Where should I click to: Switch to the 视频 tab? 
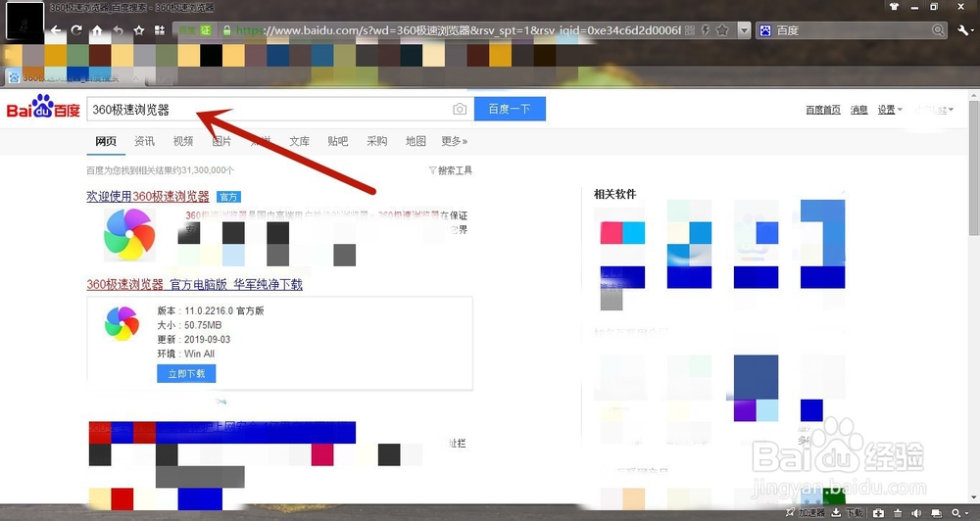(x=183, y=141)
